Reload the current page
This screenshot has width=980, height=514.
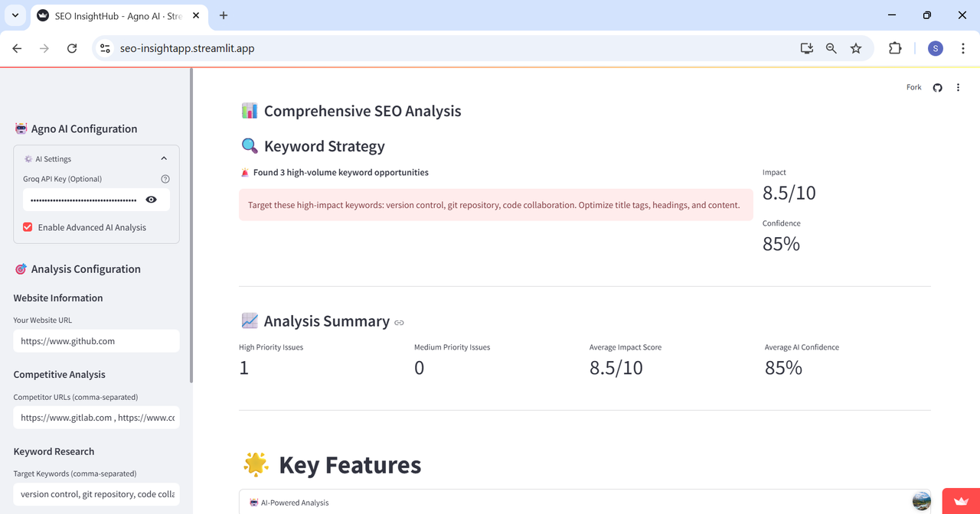pos(72,48)
